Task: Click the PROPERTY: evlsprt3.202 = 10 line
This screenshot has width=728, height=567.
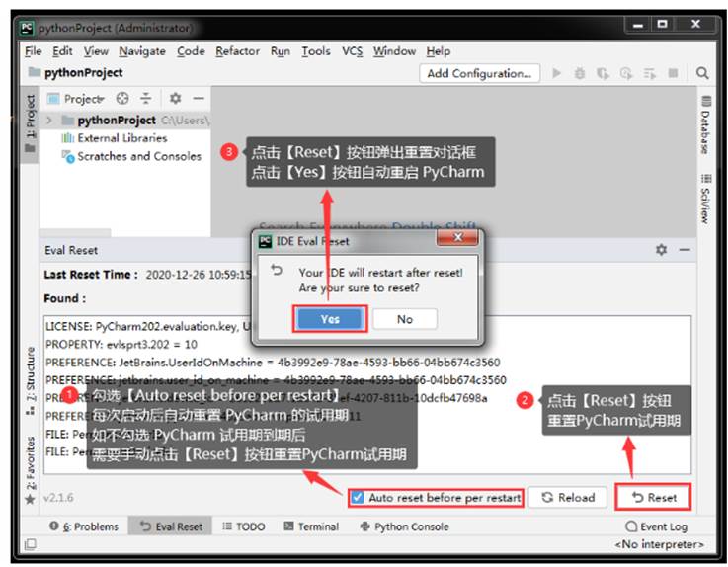Action: pyautogui.click(x=121, y=345)
